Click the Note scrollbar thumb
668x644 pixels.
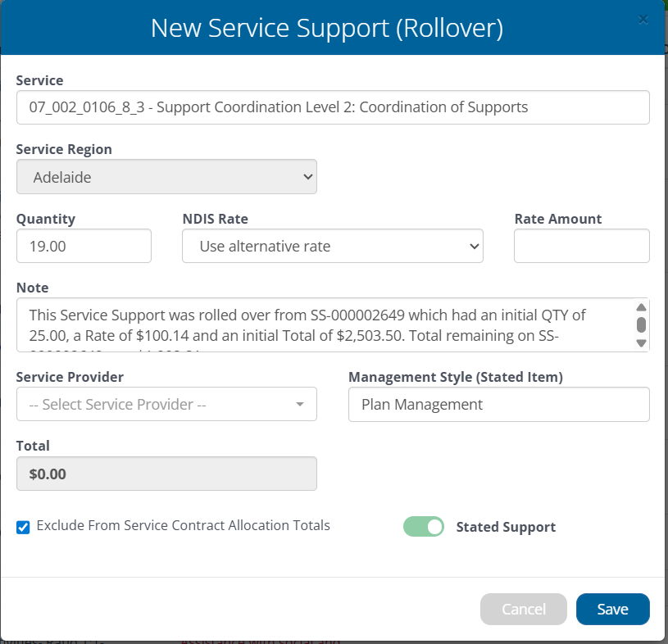[641, 324]
